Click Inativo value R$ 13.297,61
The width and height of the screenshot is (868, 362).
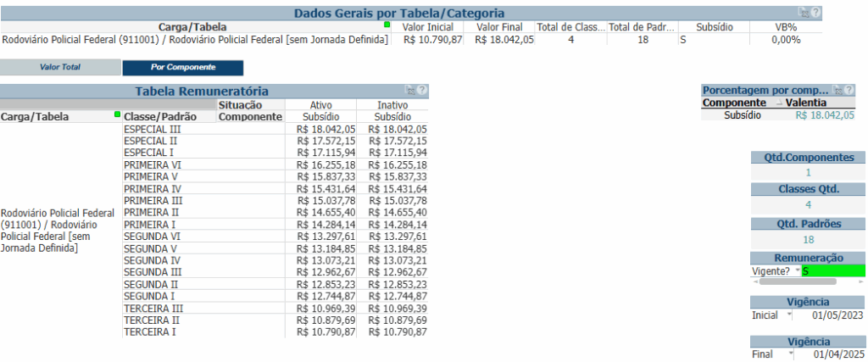(x=398, y=237)
